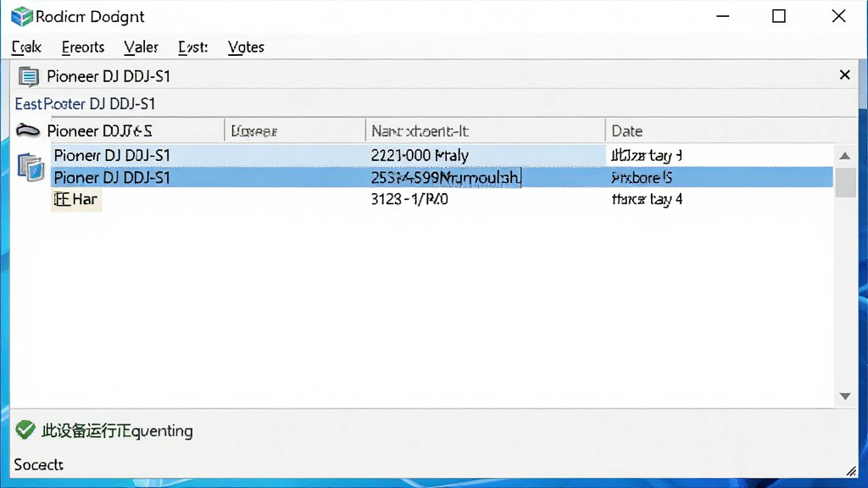The width and height of the screenshot is (868, 488).
Task: Click the cube app icon in title bar
Action: pyautogui.click(x=21, y=17)
